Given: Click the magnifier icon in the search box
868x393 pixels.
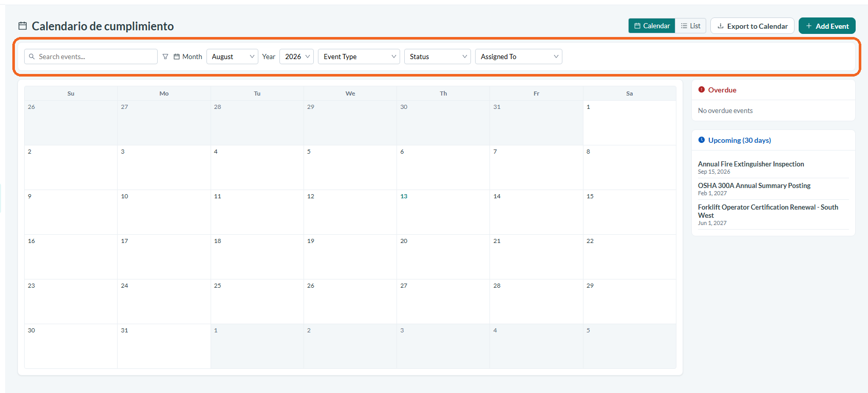Looking at the screenshot, I should coord(32,57).
